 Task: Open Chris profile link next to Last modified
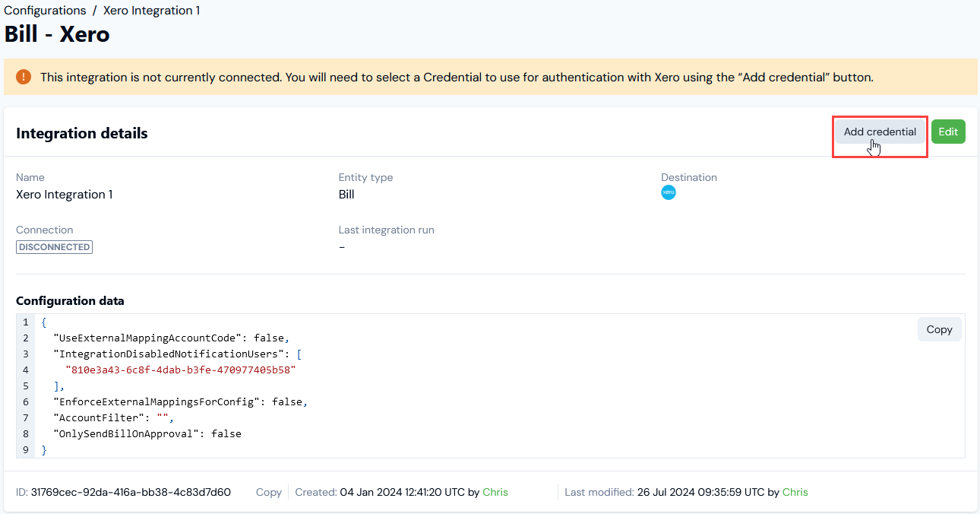point(795,492)
